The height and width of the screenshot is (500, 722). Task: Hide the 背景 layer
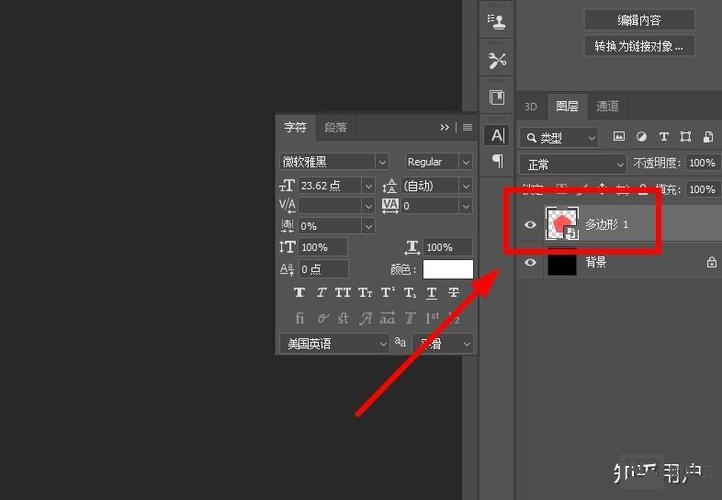pos(530,262)
